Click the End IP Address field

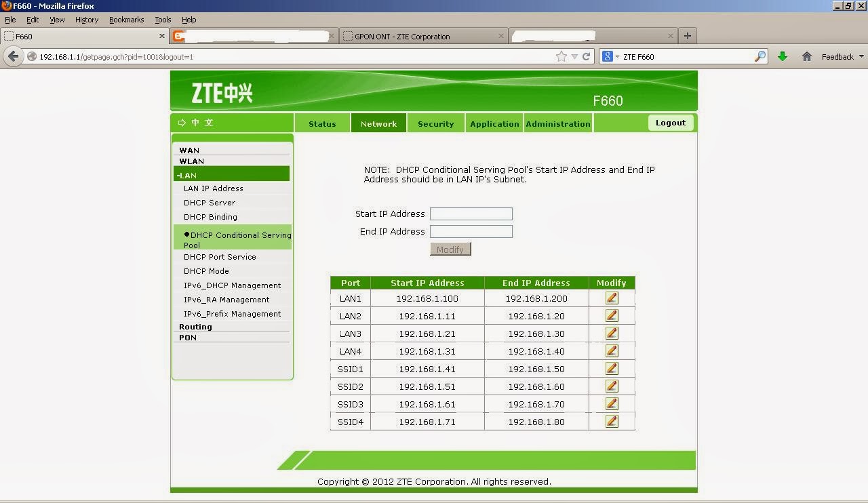(471, 231)
